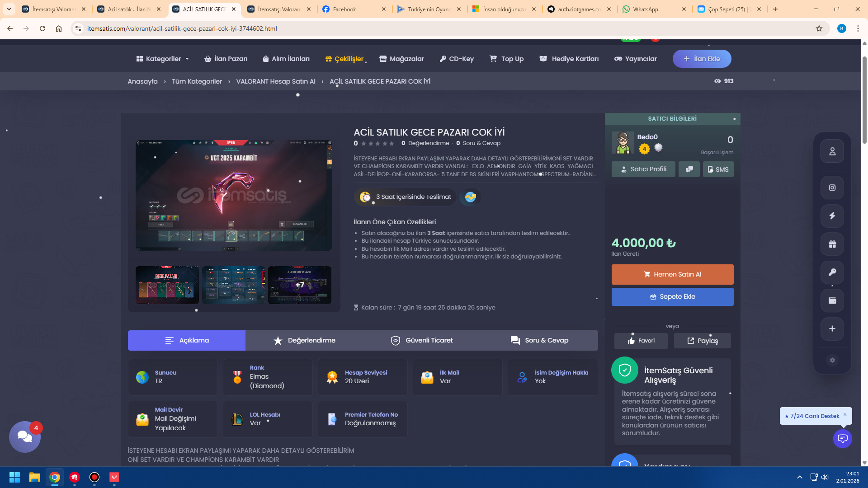This screenshot has width=868, height=488.
Task: Show hidden system tray icons
Action: pos(800,477)
